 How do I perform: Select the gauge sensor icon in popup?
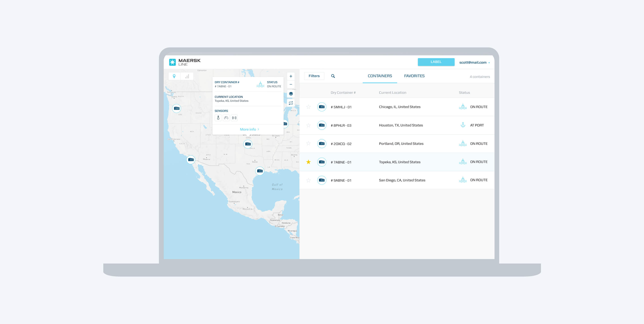click(x=226, y=118)
